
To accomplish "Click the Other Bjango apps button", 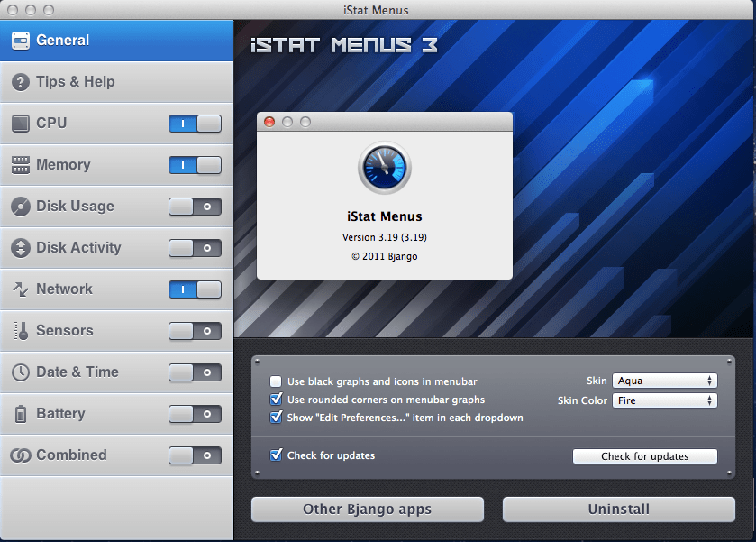I will pyautogui.click(x=368, y=510).
